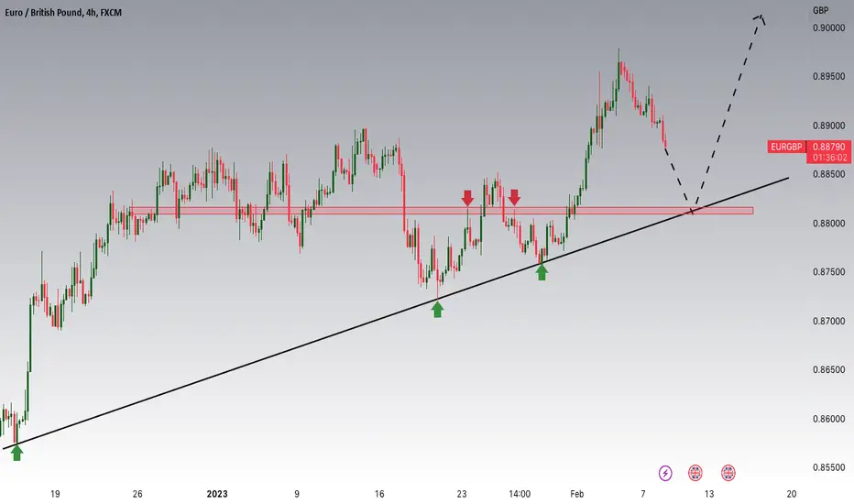Click the 0.88000 price axis label

click(x=829, y=223)
